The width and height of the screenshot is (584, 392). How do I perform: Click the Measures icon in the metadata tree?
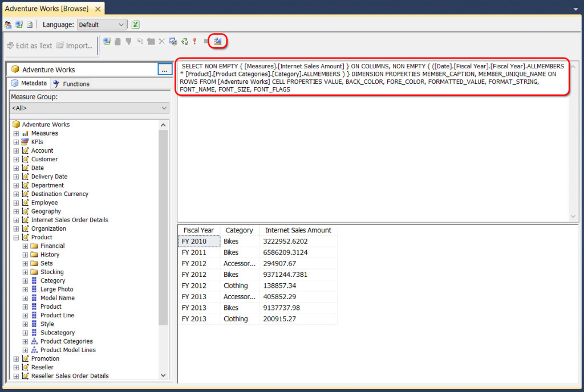click(x=25, y=133)
